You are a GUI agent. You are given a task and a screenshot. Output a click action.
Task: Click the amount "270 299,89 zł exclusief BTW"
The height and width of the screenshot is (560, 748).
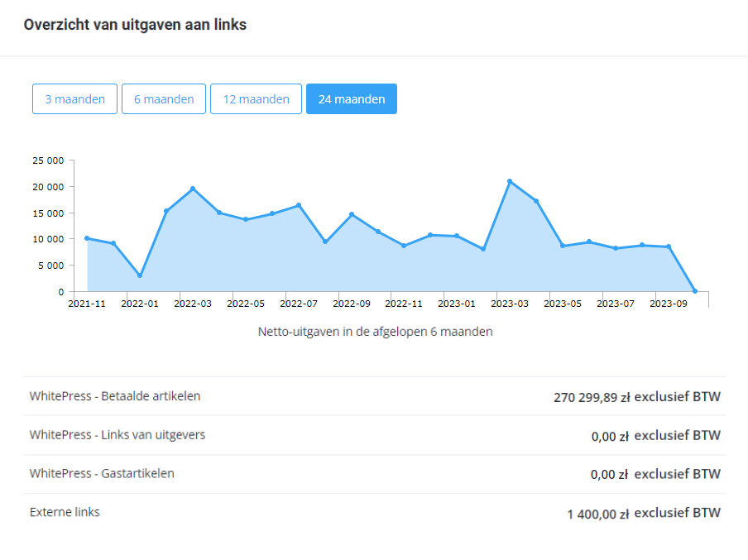[637, 397]
